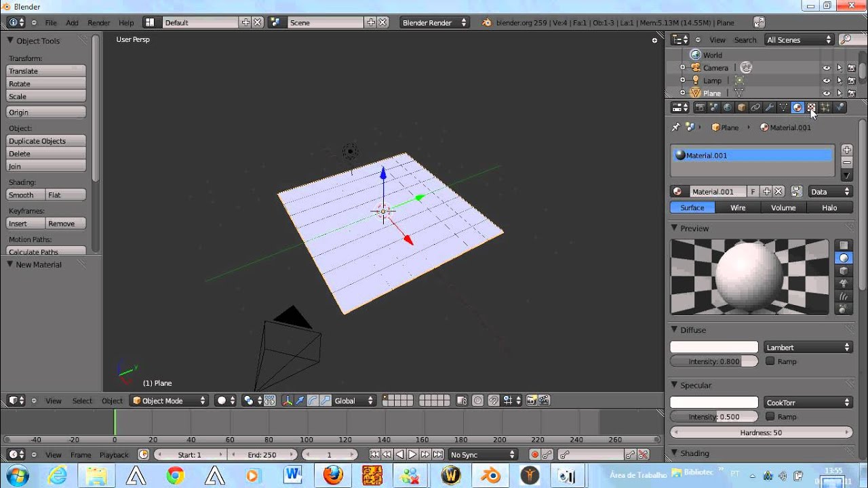Screen dimensions: 868x488
Task: Open the No Sync timeline dropdown
Action: click(482, 455)
